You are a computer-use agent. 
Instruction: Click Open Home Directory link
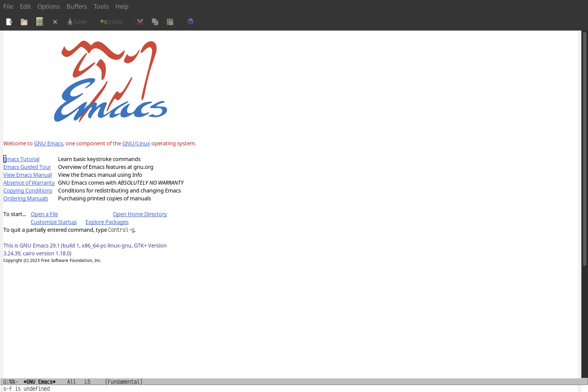(x=140, y=214)
